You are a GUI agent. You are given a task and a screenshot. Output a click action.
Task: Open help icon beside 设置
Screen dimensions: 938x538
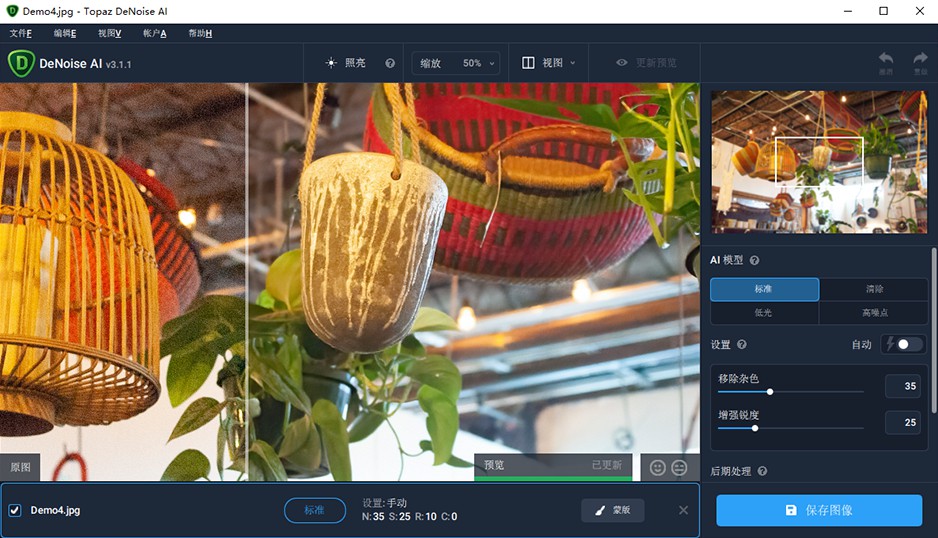(742, 344)
